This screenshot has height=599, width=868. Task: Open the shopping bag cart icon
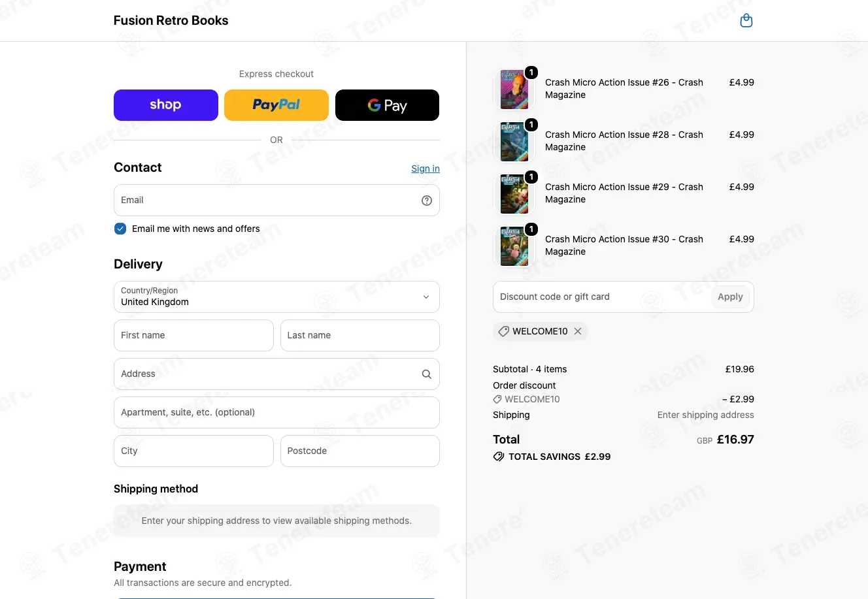coord(746,21)
